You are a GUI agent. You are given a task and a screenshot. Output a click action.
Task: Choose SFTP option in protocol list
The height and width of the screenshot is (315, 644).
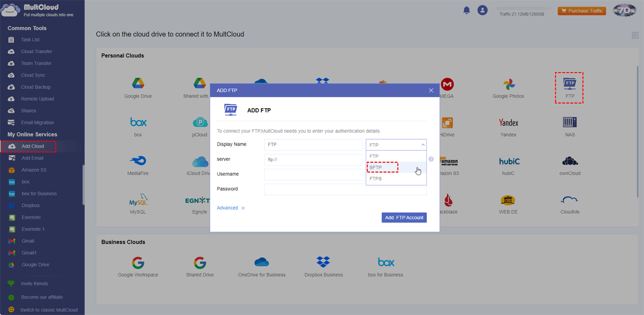pyautogui.click(x=396, y=167)
